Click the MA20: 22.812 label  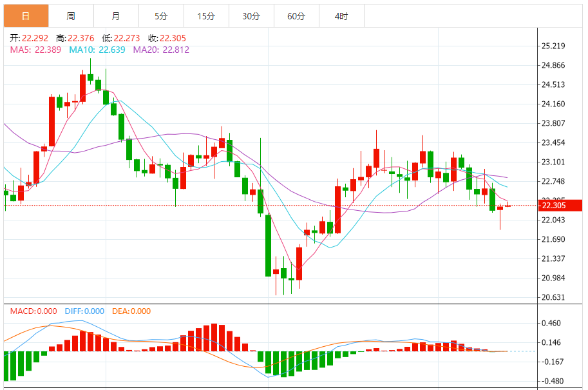(x=161, y=50)
